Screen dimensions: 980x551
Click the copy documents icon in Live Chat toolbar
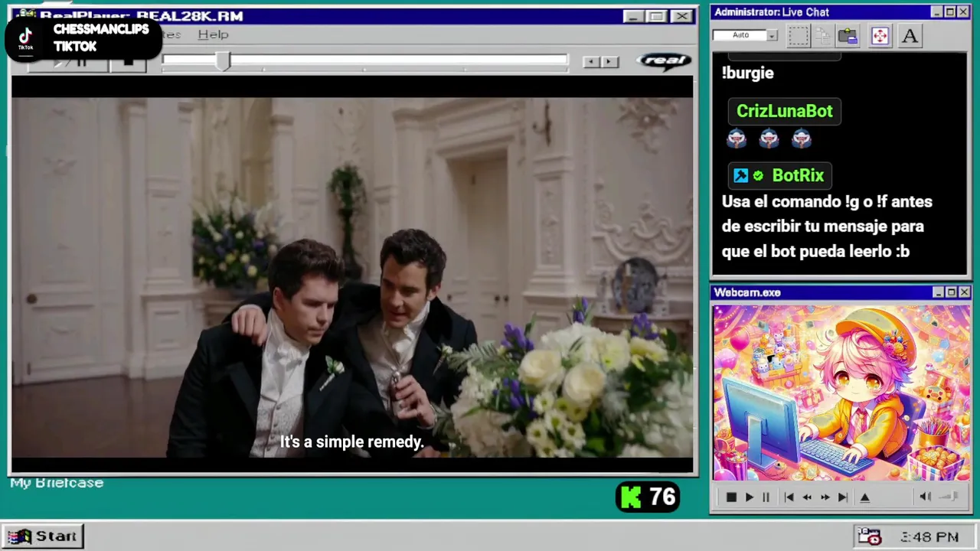coord(823,35)
